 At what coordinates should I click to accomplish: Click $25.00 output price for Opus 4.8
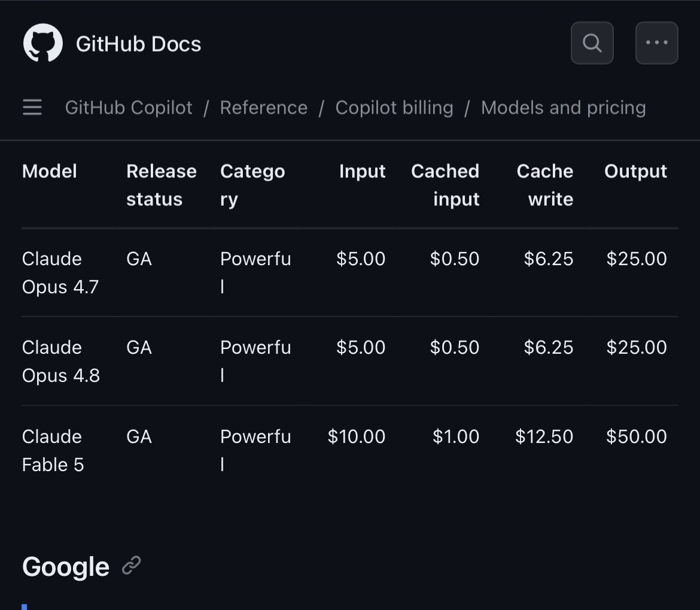coord(637,347)
